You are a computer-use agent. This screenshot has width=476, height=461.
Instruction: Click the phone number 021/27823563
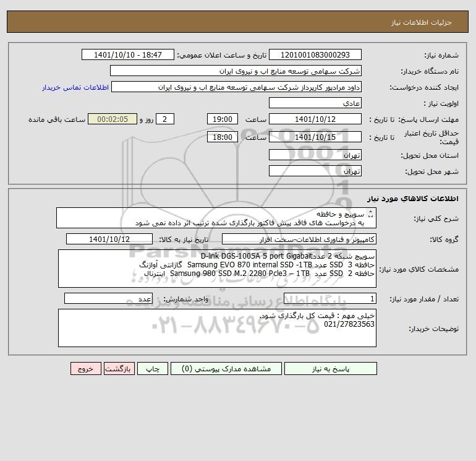pos(349,324)
